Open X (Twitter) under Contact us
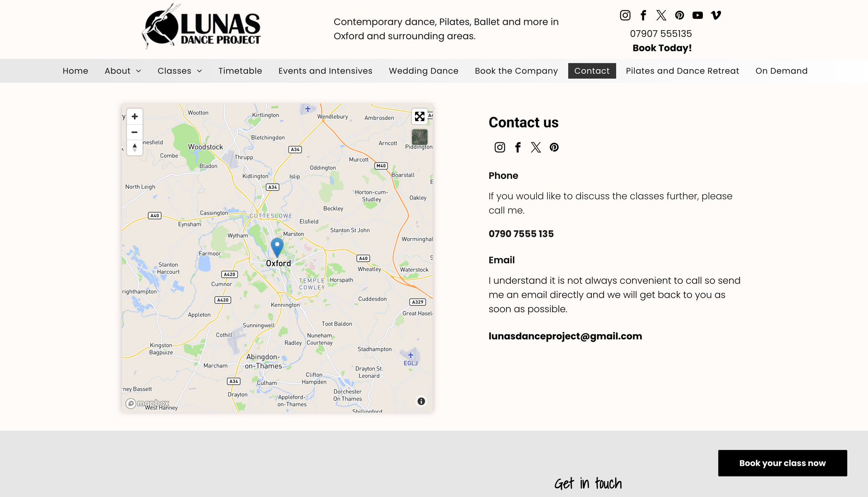The image size is (868, 497). coord(536,147)
